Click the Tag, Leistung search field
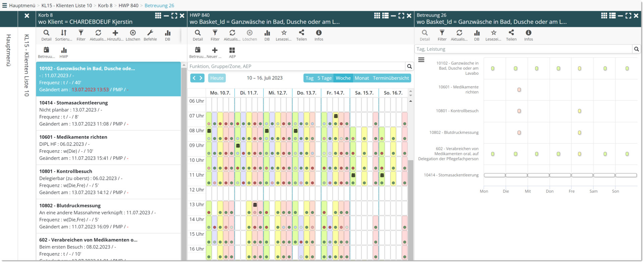 523,49
